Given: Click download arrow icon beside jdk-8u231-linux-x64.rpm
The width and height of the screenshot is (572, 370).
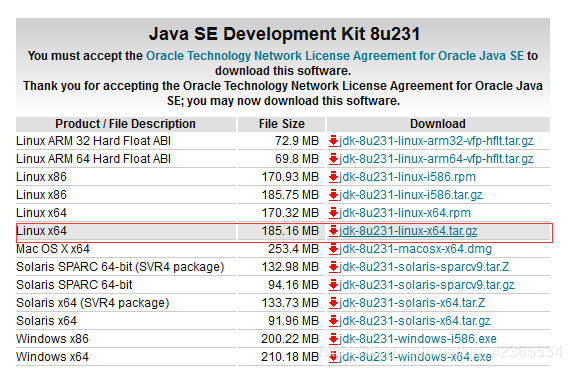Looking at the screenshot, I should click(x=333, y=213).
